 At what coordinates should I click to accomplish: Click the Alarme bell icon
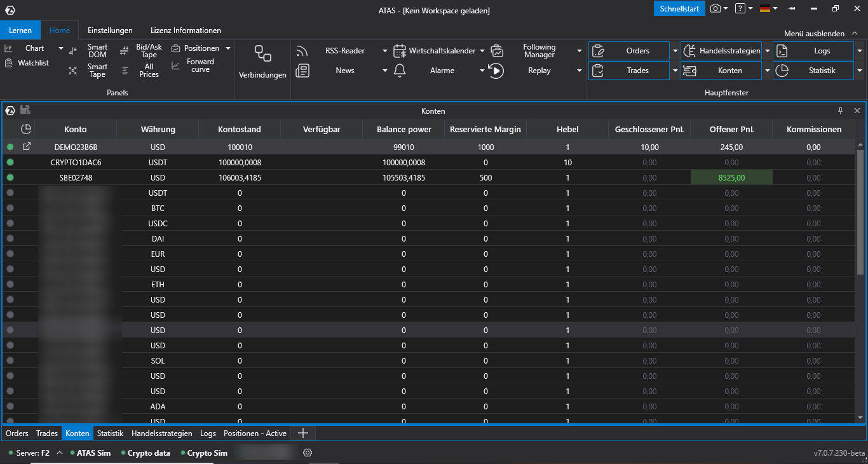tap(400, 71)
